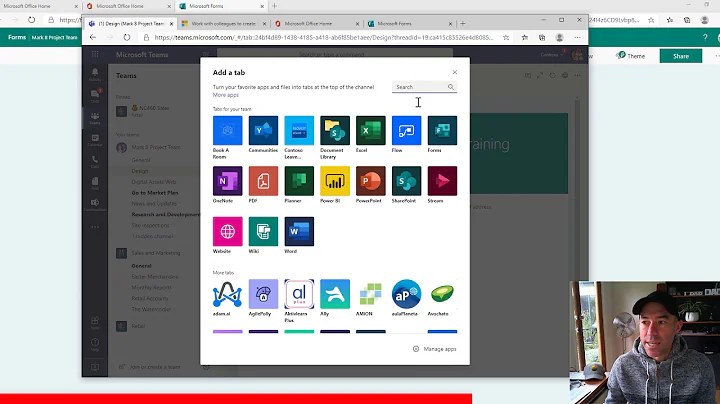Select the Ally app icon
This screenshot has width=720, height=404.
(x=335, y=294)
